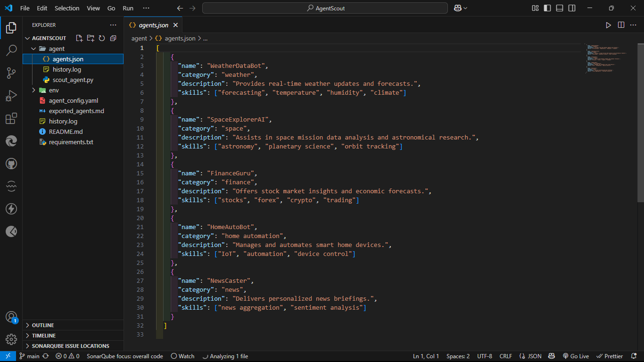644x362 pixels.
Task: Close the agents.json tab
Action: [x=175, y=25]
